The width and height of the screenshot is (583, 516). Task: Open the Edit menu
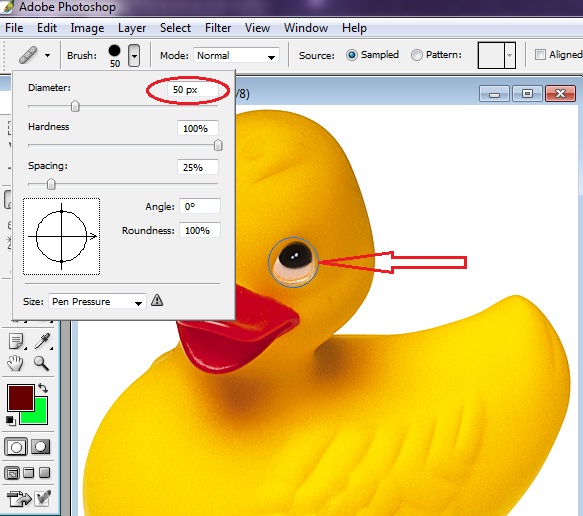[47, 28]
